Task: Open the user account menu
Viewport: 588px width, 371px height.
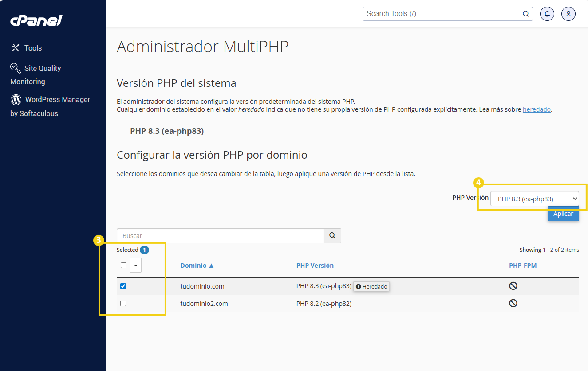Action: [568, 14]
